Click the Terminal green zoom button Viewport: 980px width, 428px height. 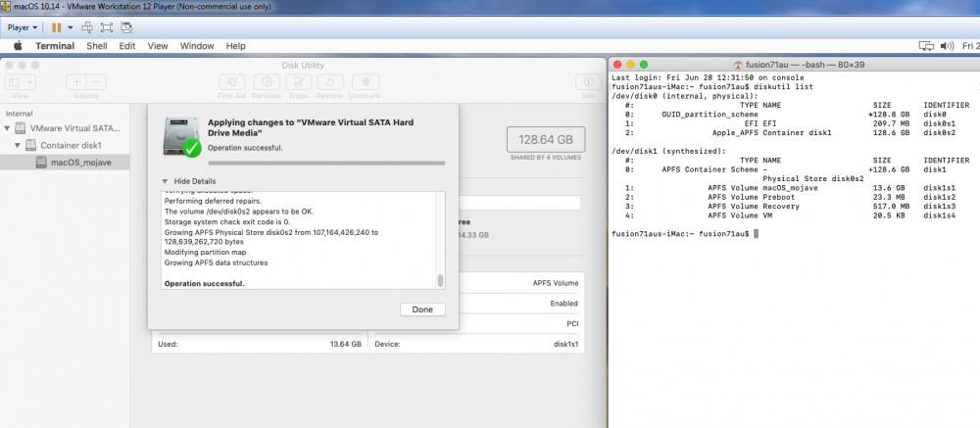(644, 65)
